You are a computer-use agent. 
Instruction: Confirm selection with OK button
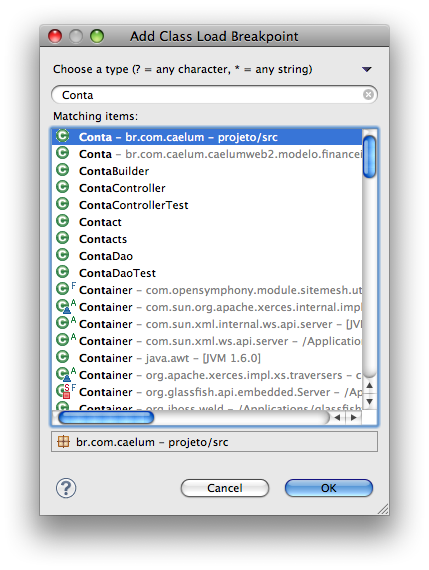point(329,488)
